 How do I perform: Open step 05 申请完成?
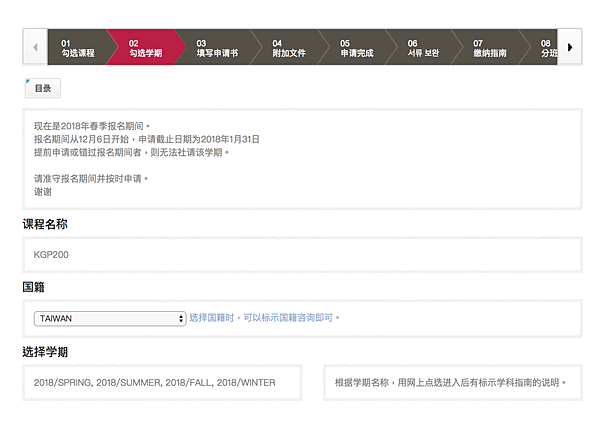[357, 48]
